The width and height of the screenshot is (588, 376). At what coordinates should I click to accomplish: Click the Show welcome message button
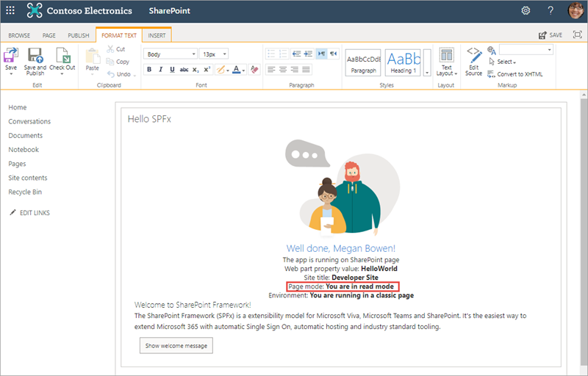coord(176,346)
